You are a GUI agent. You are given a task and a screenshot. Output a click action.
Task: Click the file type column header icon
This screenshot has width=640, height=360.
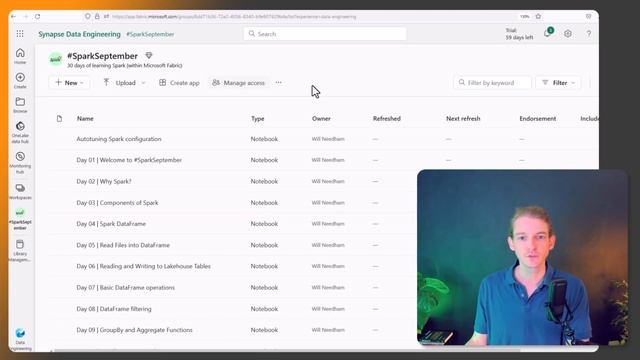point(60,118)
